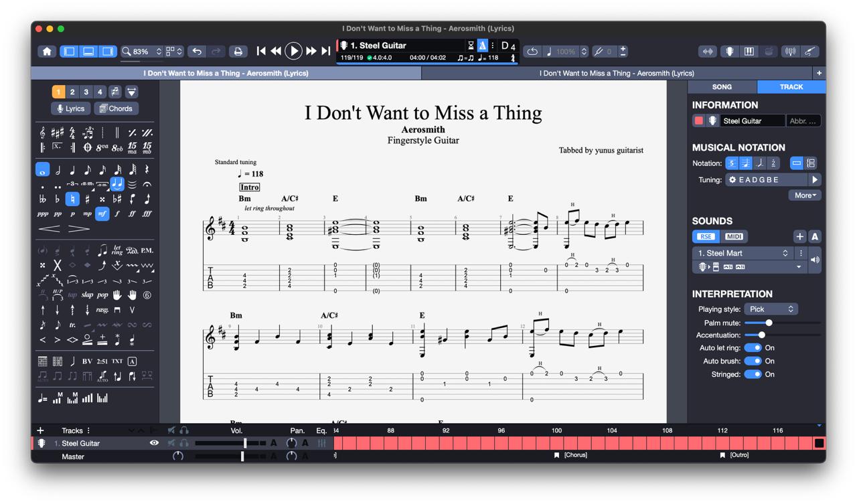Toggle the bottom global view panel
The width and height of the screenshot is (857, 504).
(x=88, y=52)
